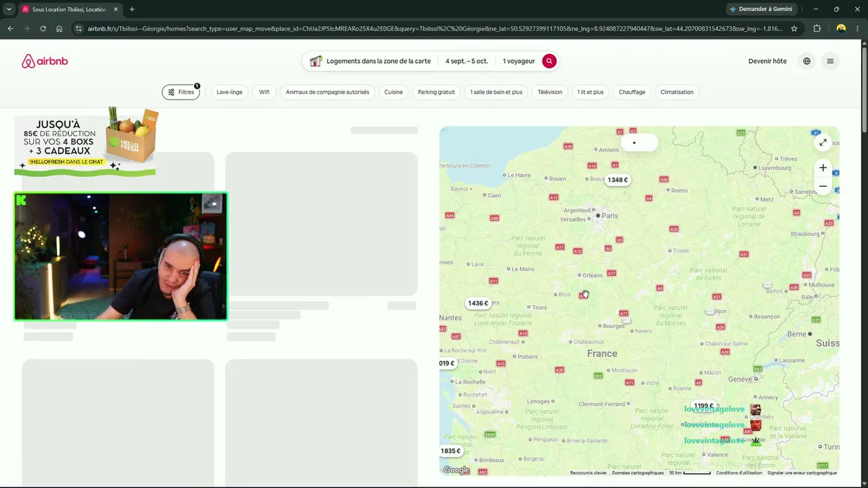This screenshot has width=868, height=488.
Task: Toggle Animaux de compagnie autorisés filter
Action: click(x=328, y=92)
